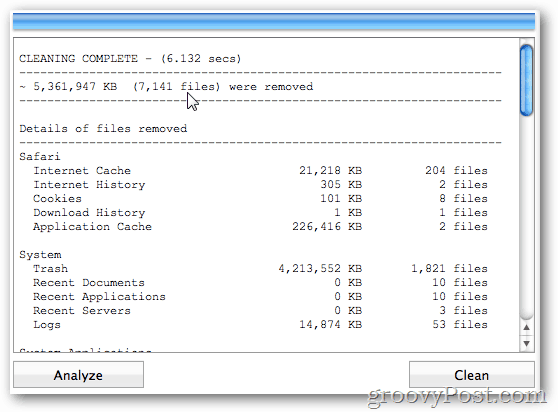Screen dimensions: 558x412
Task: Click the scrollbar up arrow
Action: 527,327
